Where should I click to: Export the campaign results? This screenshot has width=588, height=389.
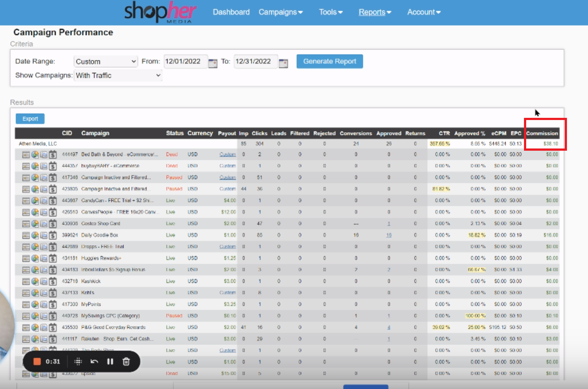pyautogui.click(x=30, y=119)
